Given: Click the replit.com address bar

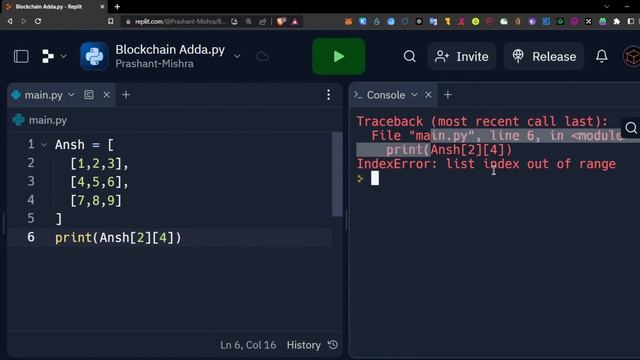Looking at the screenshot, I should click(180, 21).
